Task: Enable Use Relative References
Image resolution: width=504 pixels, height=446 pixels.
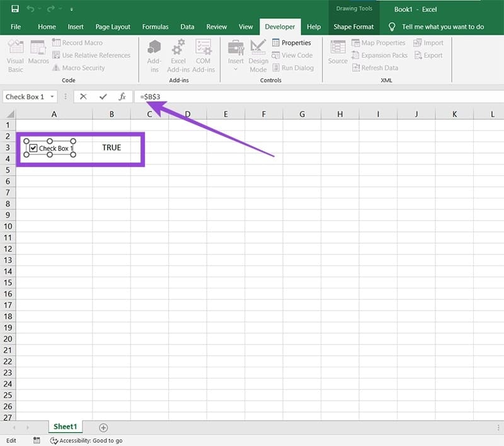Action: coord(92,55)
